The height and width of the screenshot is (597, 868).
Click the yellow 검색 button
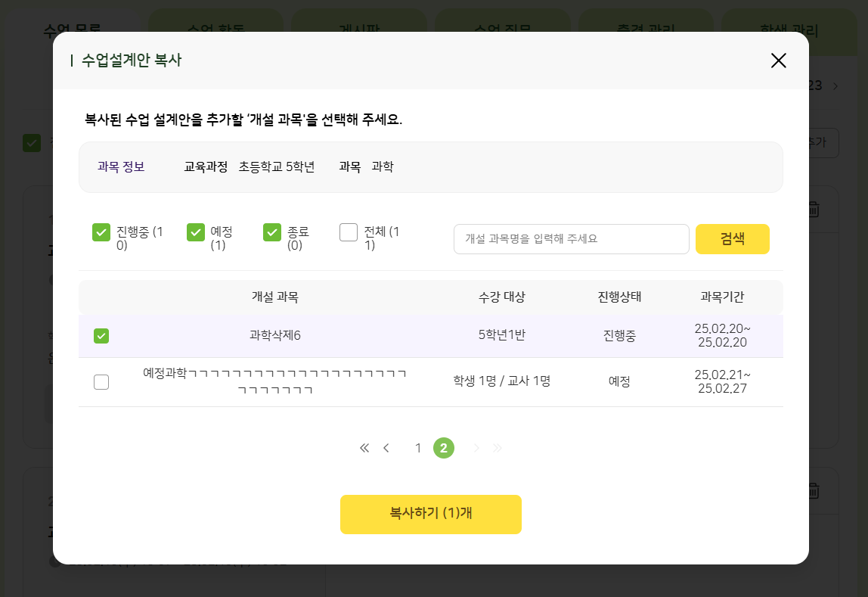coord(733,239)
